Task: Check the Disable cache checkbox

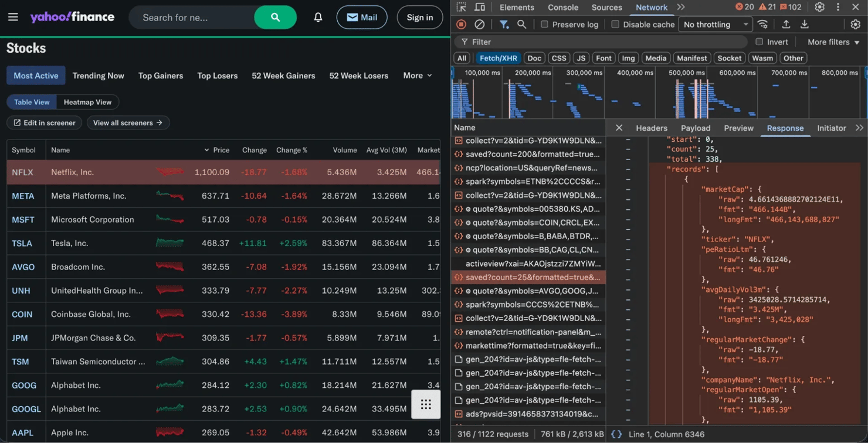Action: 615,25
